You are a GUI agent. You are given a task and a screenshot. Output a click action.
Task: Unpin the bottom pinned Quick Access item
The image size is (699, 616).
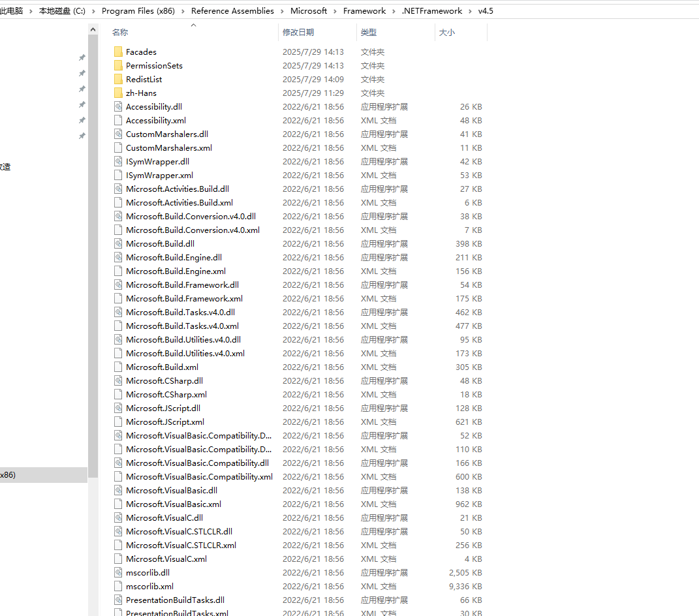point(82,134)
